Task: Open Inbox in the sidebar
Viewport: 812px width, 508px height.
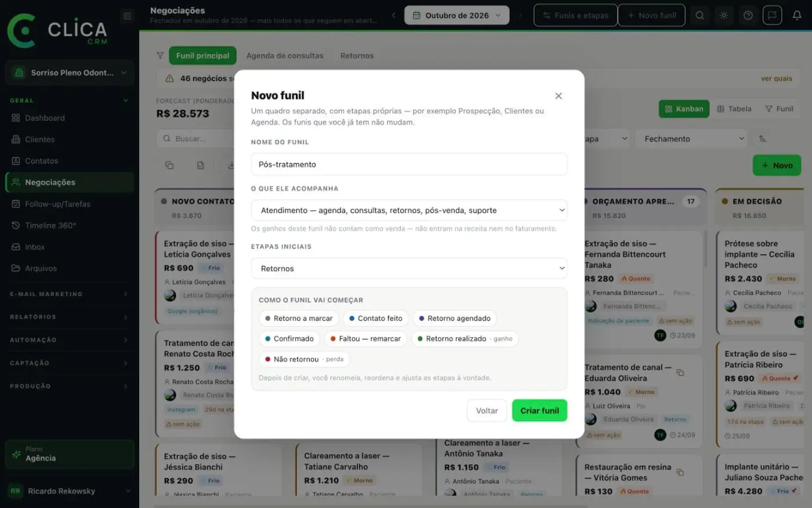Action: tap(70, 247)
